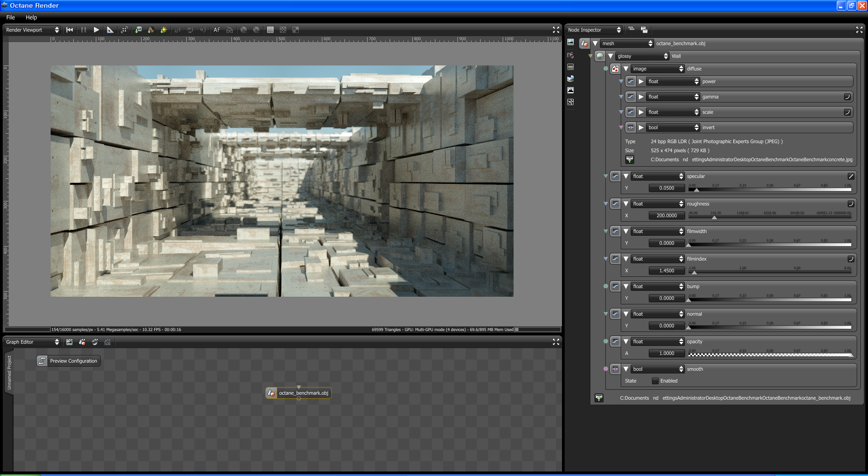The width and height of the screenshot is (868, 476).
Task: Select the Unnamed Project tab
Action: coord(9,373)
